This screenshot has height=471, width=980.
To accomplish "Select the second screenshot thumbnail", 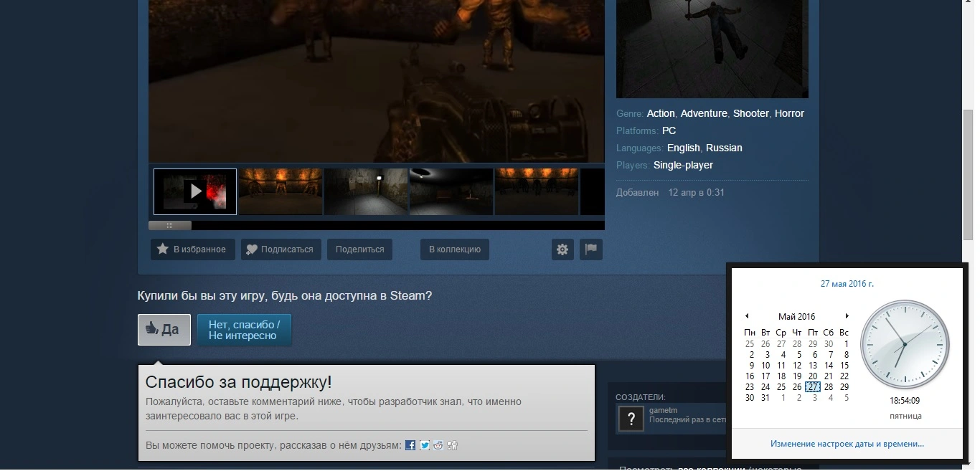I will (x=281, y=191).
